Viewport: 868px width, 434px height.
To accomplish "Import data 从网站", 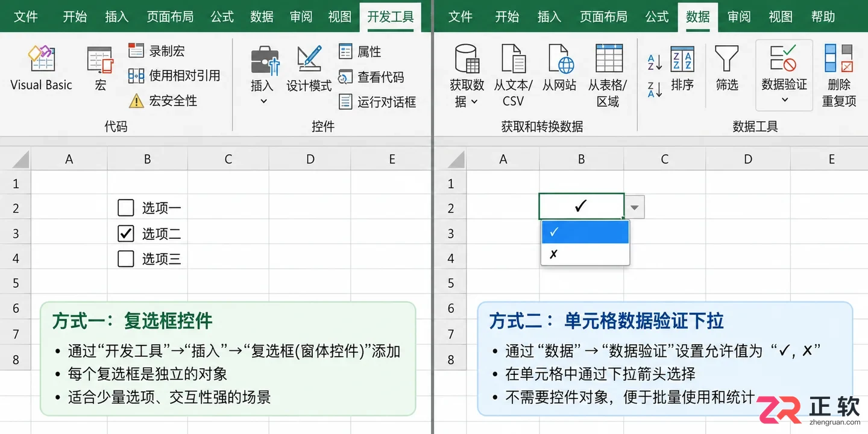I will (x=559, y=68).
